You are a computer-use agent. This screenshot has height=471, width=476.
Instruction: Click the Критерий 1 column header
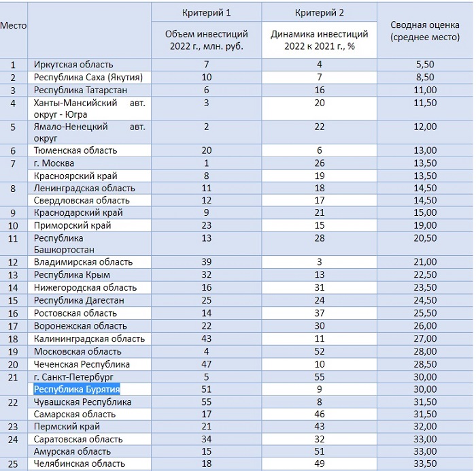[x=206, y=13]
